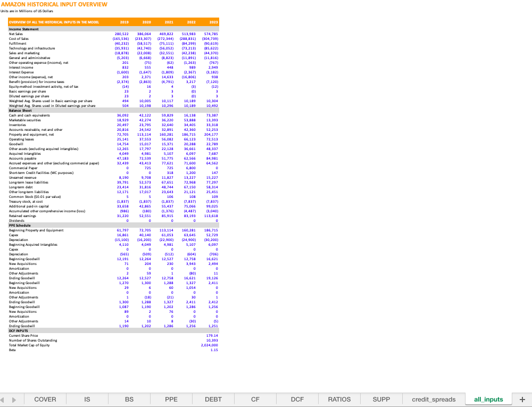Viewport: 532px width, 407px height.
Task: Select the DEBT sheet tab
Action: click(x=213, y=399)
